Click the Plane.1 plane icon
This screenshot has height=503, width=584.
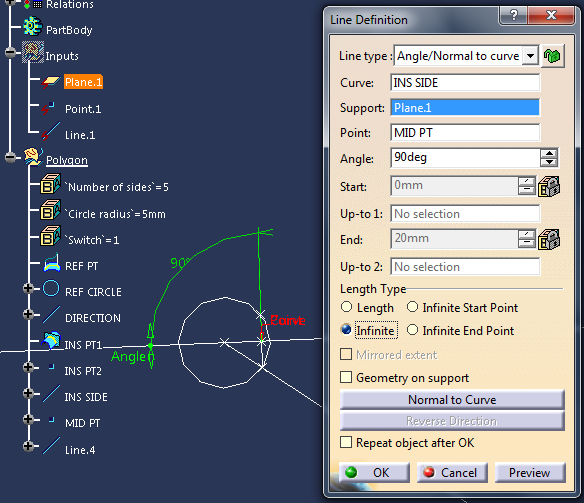50,82
